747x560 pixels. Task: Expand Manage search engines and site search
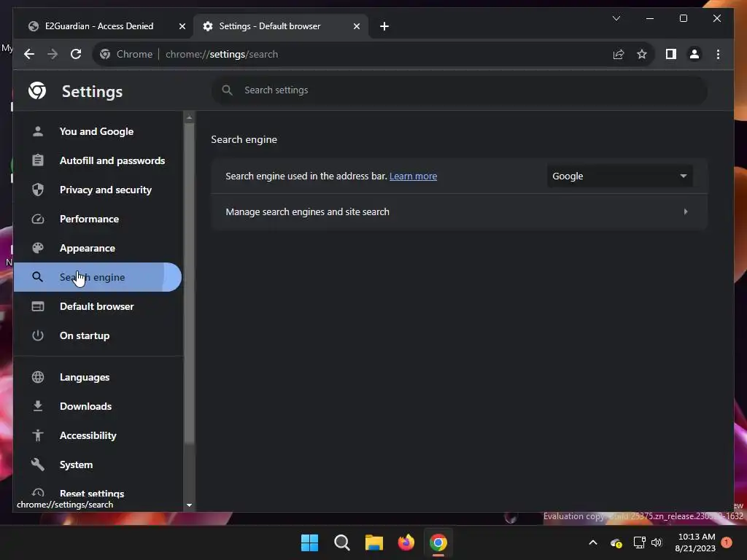tap(460, 212)
